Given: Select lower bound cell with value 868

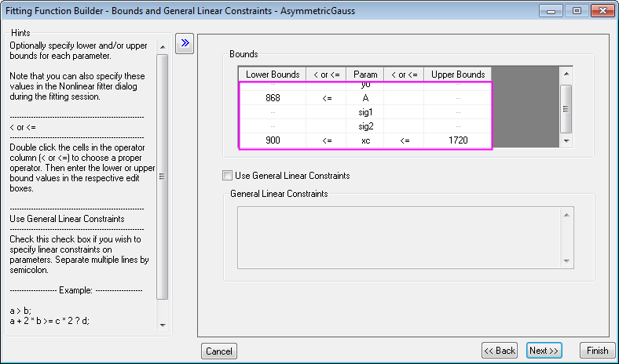Looking at the screenshot, I should pos(273,99).
